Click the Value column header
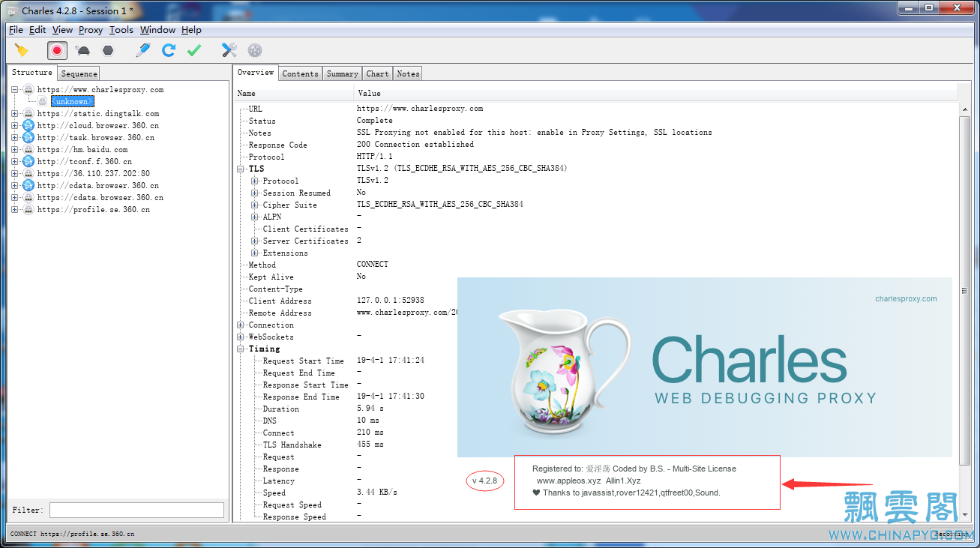 (656, 93)
